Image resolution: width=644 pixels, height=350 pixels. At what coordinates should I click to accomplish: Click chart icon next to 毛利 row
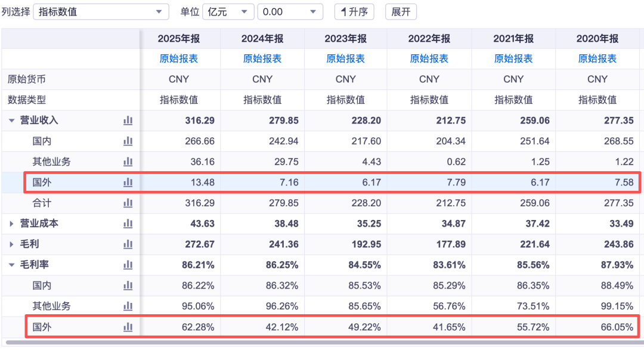coord(128,244)
